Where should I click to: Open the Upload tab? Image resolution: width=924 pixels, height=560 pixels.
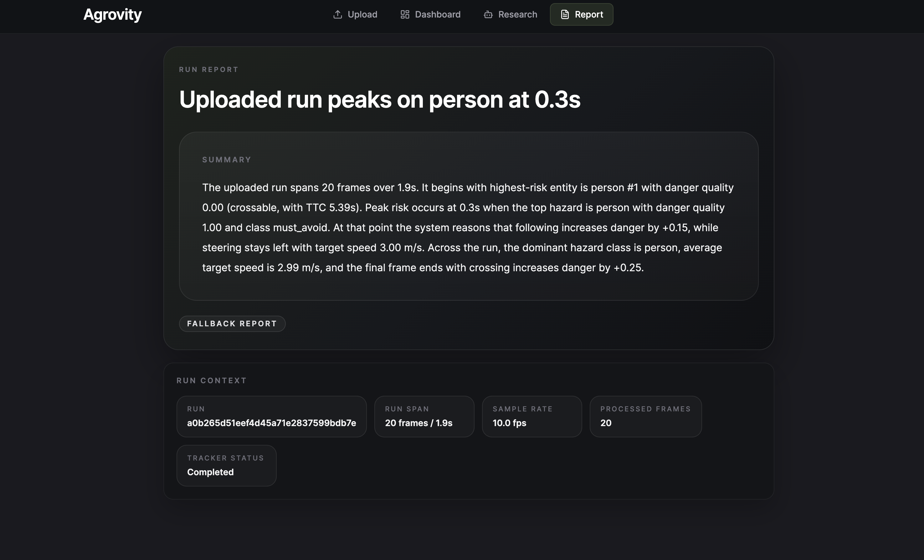tap(362, 15)
